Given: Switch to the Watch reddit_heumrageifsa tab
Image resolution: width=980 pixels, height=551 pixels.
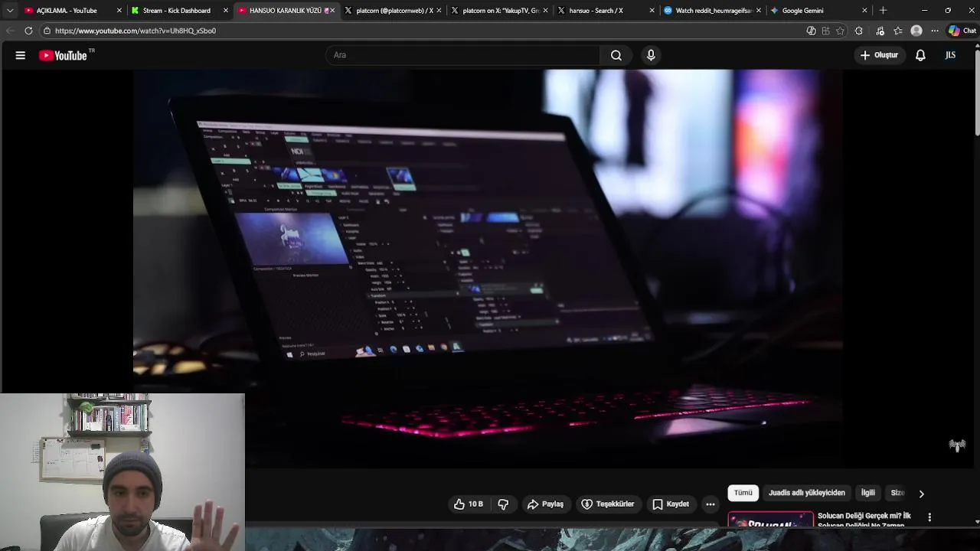Looking at the screenshot, I should tap(714, 11).
